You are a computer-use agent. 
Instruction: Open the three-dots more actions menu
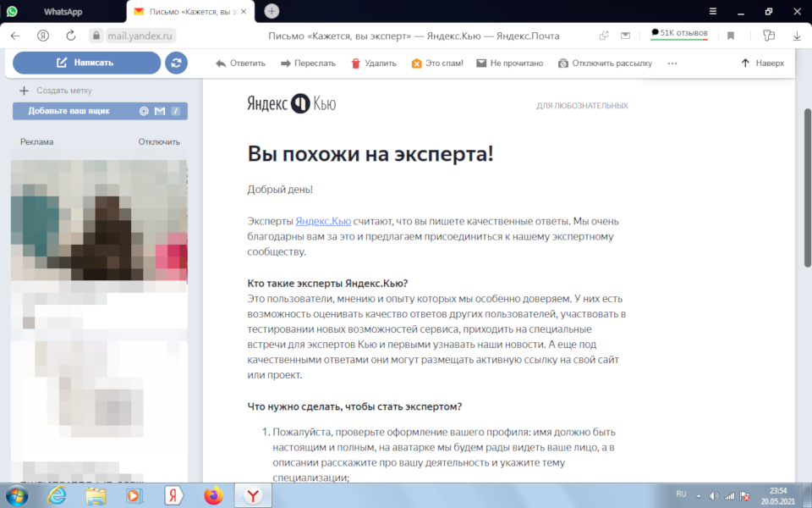tap(672, 63)
